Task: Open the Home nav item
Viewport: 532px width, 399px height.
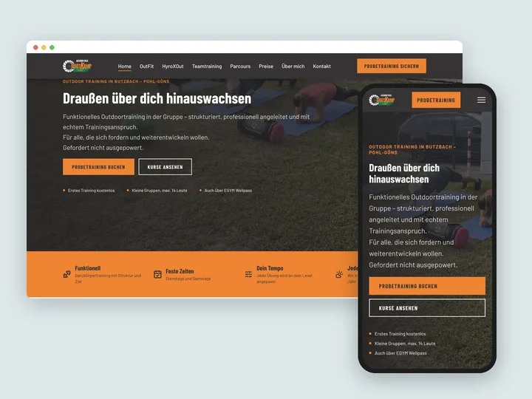Action: (125, 66)
